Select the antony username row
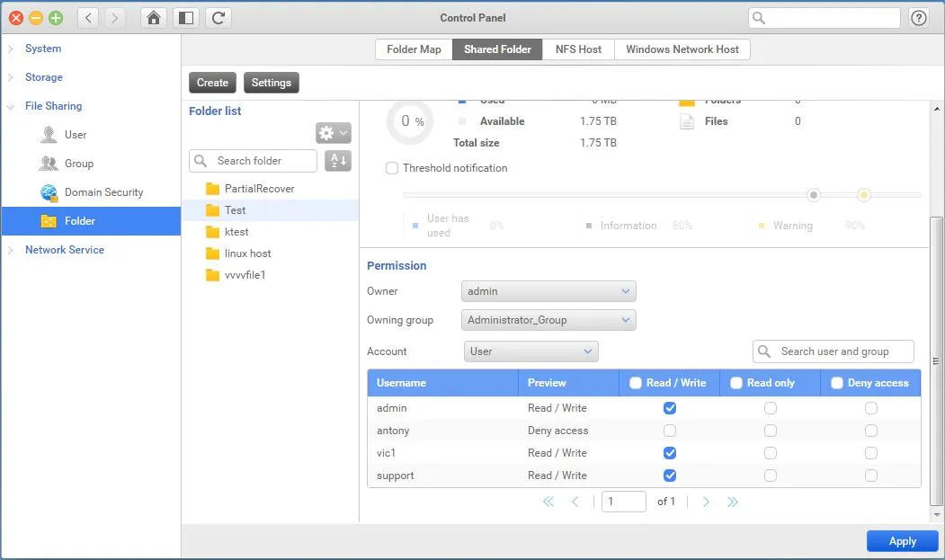Image resolution: width=945 pixels, height=560 pixels. pyautogui.click(x=644, y=431)
